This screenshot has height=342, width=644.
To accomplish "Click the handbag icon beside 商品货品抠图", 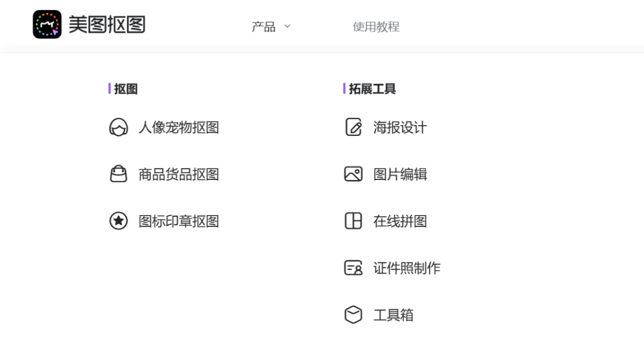I will click(x=119, y=174).
